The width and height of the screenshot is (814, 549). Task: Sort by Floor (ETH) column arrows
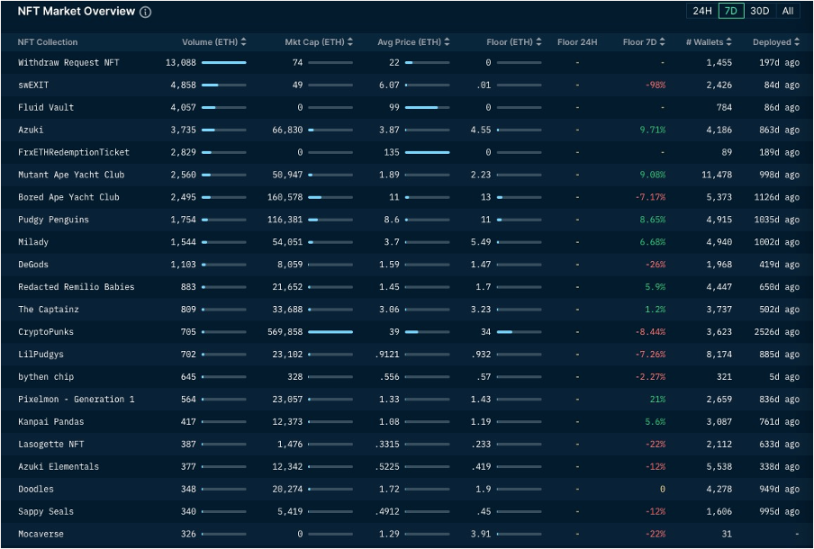coord(539,42)
